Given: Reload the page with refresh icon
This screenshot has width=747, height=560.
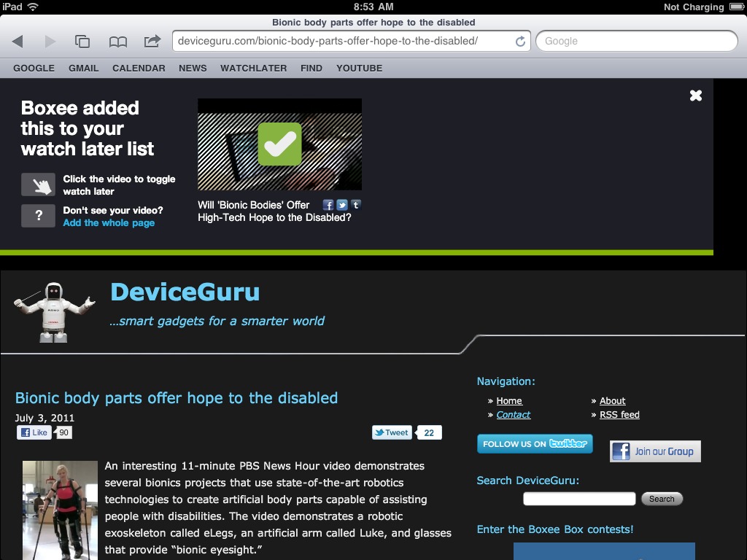Looking at the screenshot, I should [x=520, y=42].
